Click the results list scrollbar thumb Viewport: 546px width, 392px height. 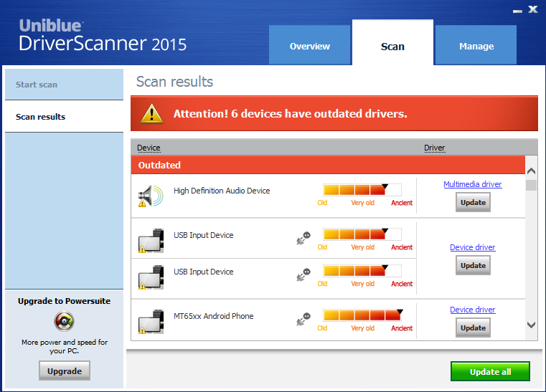[531, 185]
